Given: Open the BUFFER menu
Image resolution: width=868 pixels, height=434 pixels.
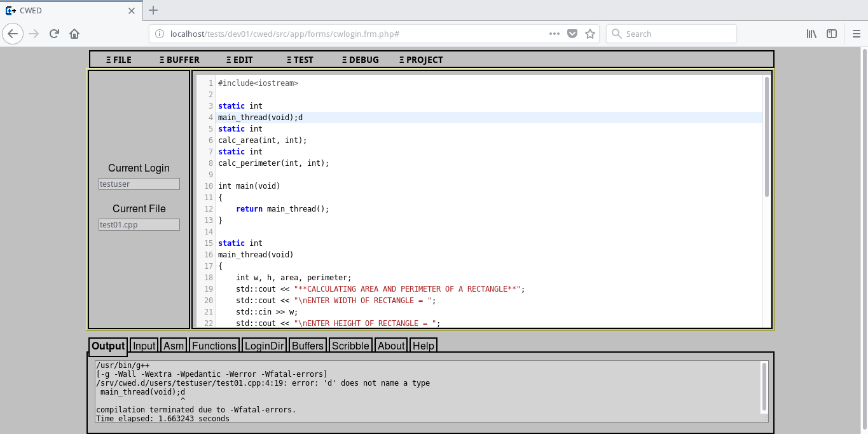Looking at the screenshot, I should pyautogui.click(x=179, y=60).
